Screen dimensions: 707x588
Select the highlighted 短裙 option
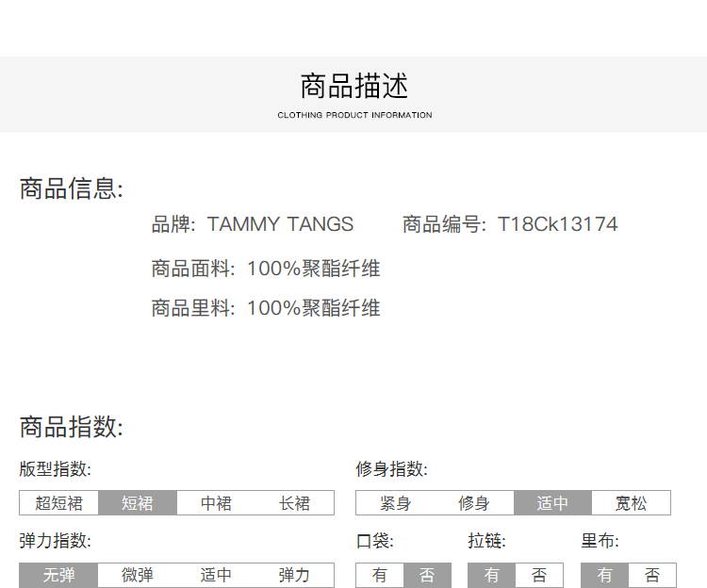[x=138, y=503]
